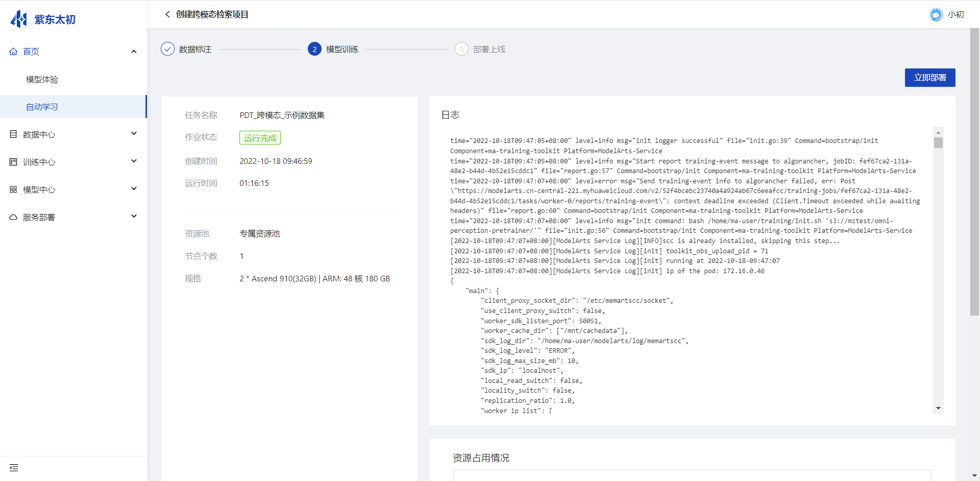Expand the 数据中心 chevron
The width and height of the screenshot is (980, 481).
pos(134,134)
